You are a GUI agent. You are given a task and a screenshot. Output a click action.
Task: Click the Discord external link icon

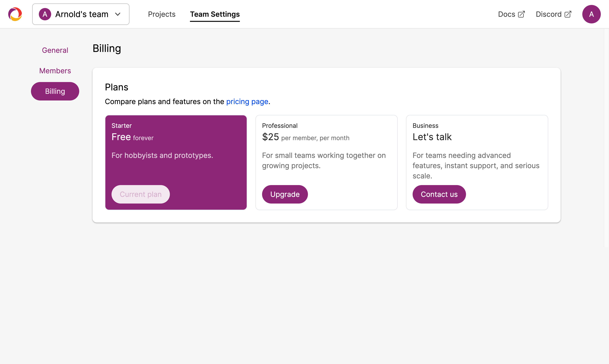pyautogui.click(x=568, y=14)
